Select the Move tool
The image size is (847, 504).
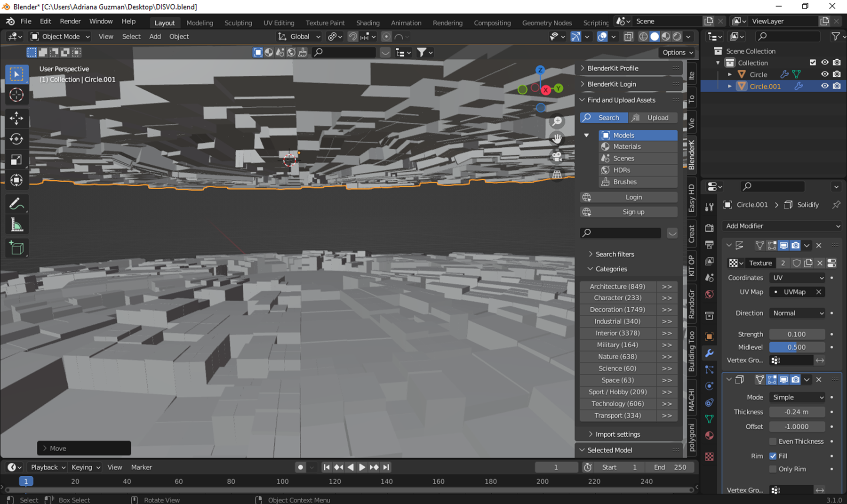(x=16, y=118)
